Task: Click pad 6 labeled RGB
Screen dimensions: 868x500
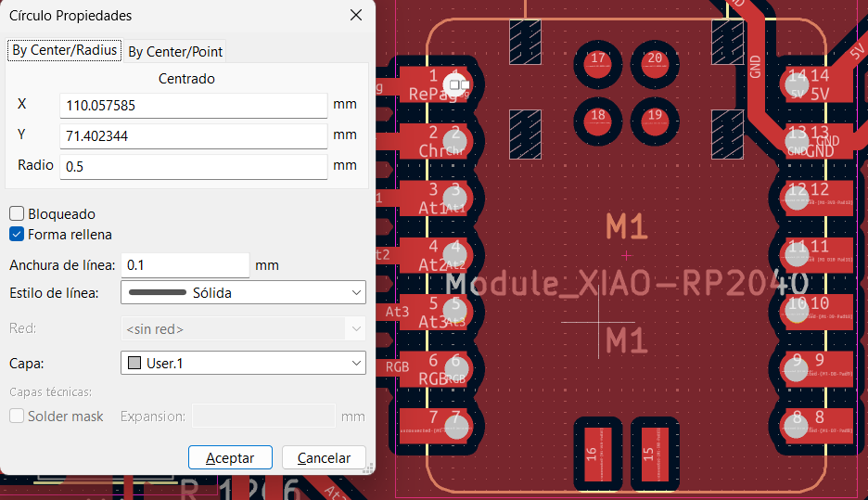Action: point(436,369)
